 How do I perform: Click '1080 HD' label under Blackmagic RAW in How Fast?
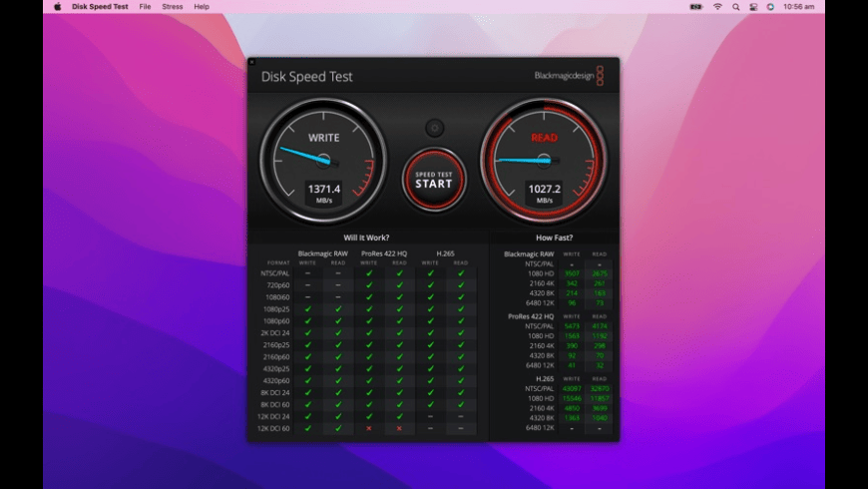point(541,273)
